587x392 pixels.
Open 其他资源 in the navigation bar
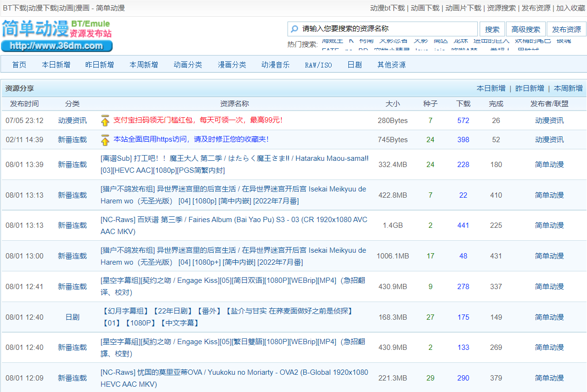[x=391, y=65]
